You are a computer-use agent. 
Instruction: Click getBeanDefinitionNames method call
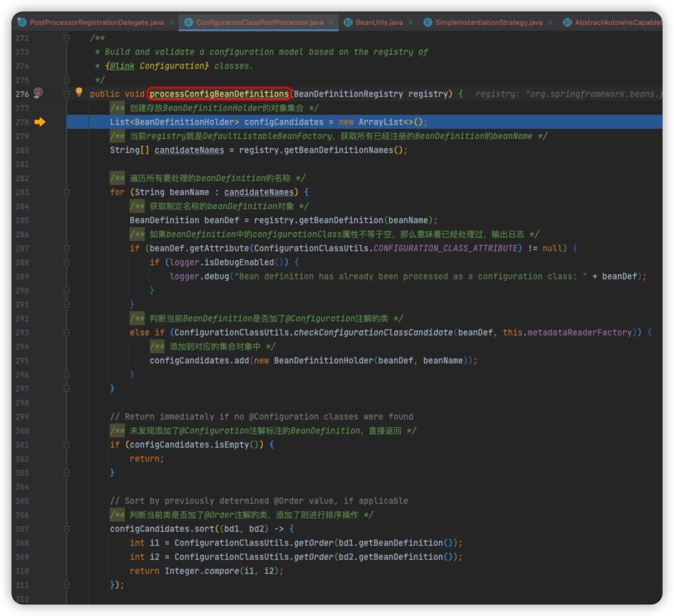[338, 150]
